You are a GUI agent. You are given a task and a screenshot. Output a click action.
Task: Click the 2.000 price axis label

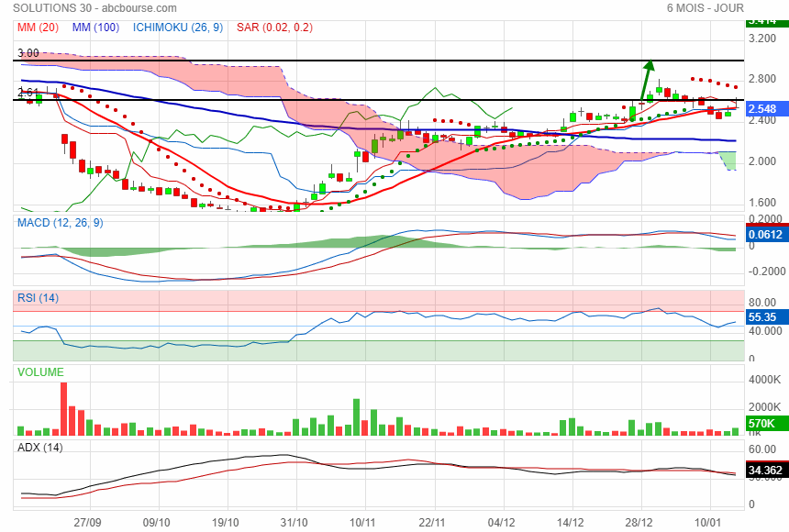[x=762, y=161]
